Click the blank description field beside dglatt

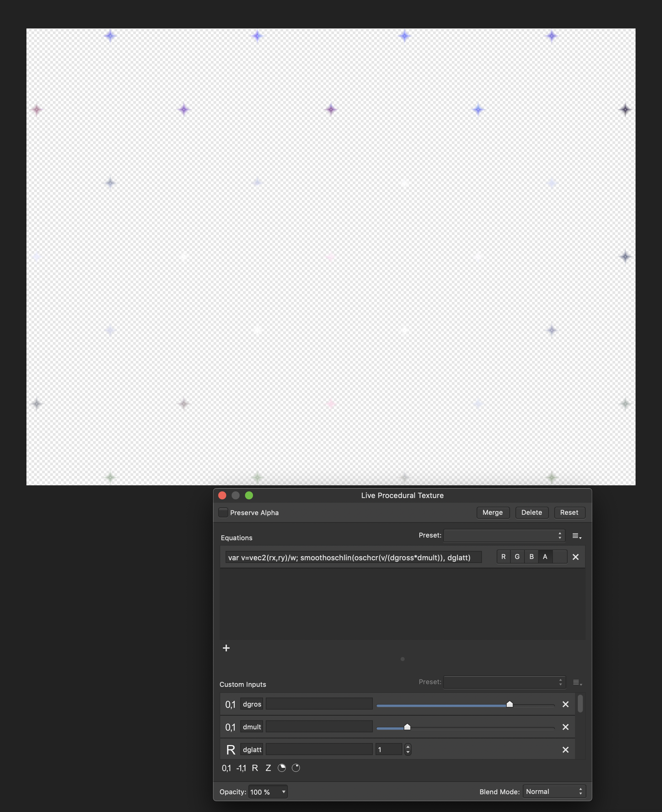tap(319, 749)
